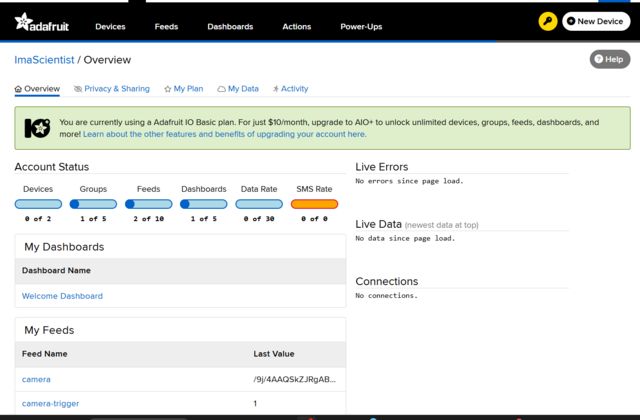Click the Devices usage bar
The height and width of the screenshot is (420, 640).
pos(38,204)
